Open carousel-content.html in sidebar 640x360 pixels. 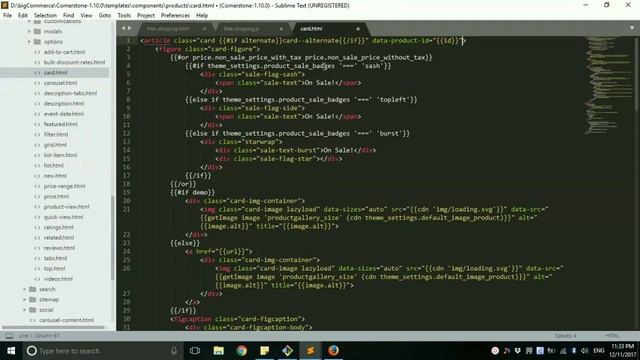pos(66,320)
